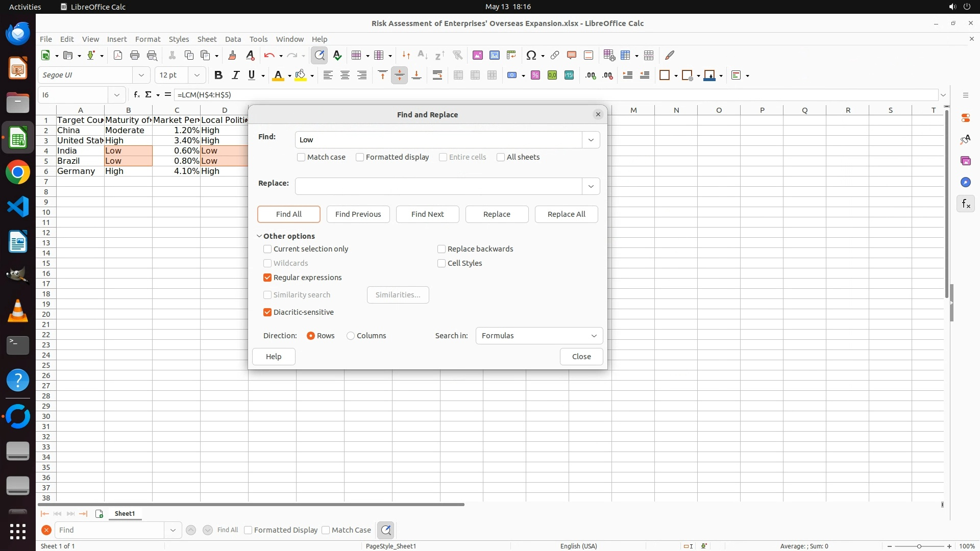Open the sidebar Functions panel icon

pyautogui.click(x=966, y=204)
